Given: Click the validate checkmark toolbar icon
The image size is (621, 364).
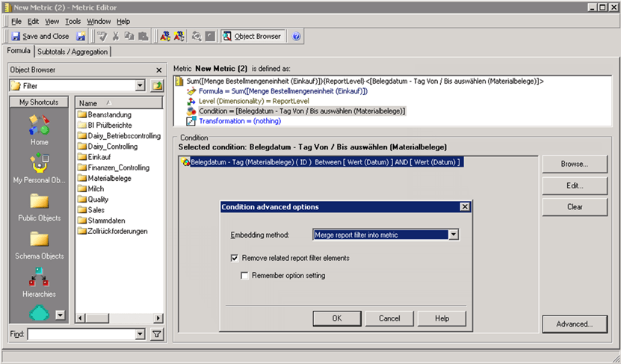Looking at the screenshot, I should (102, 37).
